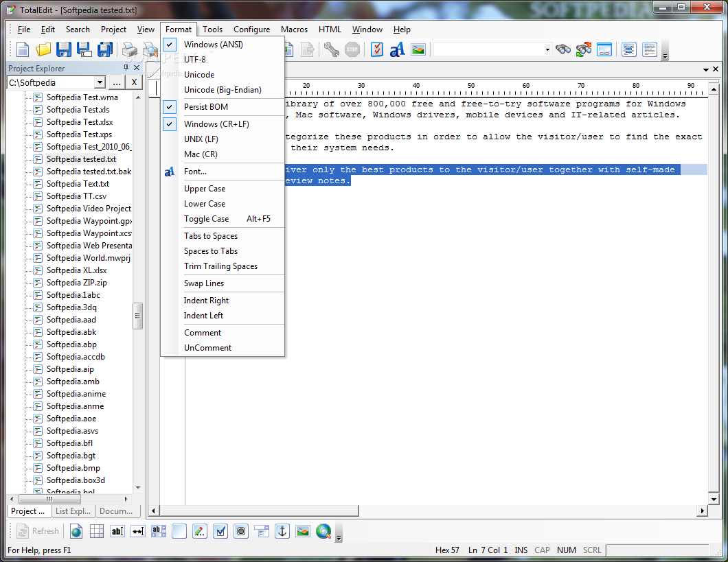The image size is (728, 562).
Task: Click the Print printer icon
Action: [x=130, y=49]
